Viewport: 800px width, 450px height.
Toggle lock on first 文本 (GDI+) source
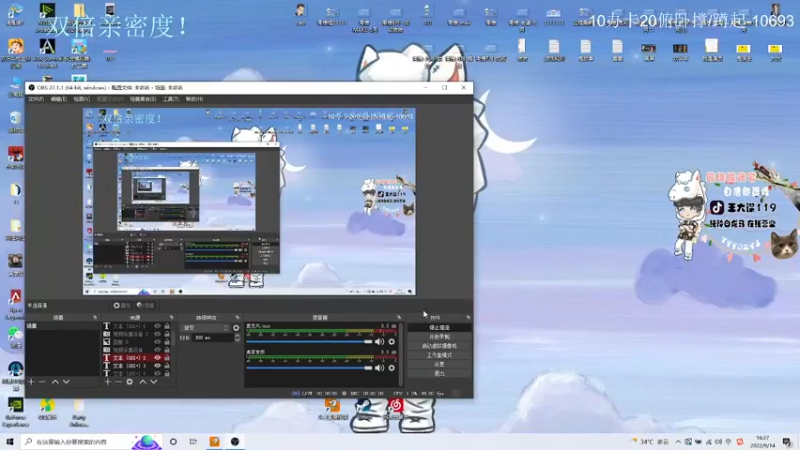tap(167, 326)
